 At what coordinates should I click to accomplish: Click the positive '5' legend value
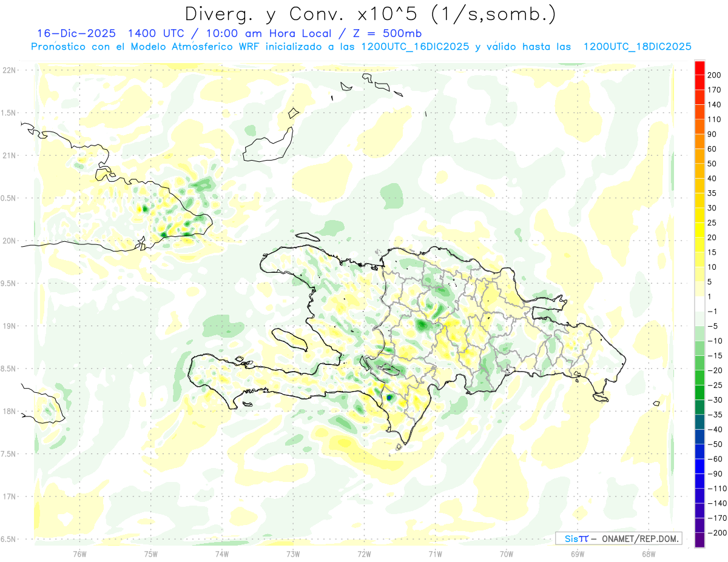click(710, 282)
